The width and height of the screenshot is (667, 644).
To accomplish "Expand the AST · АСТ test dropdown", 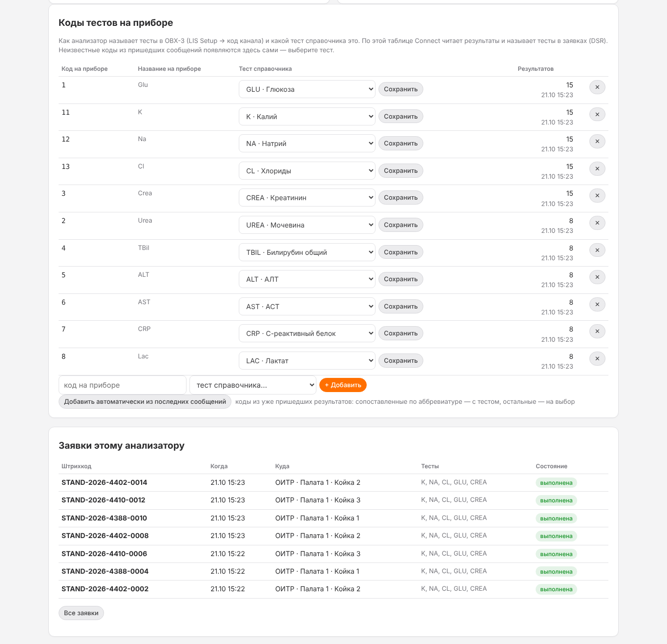I will click(307, 307).
